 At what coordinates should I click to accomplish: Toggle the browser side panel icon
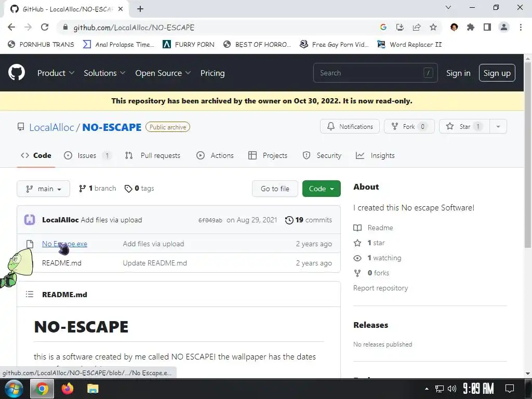tap(487, 27)
